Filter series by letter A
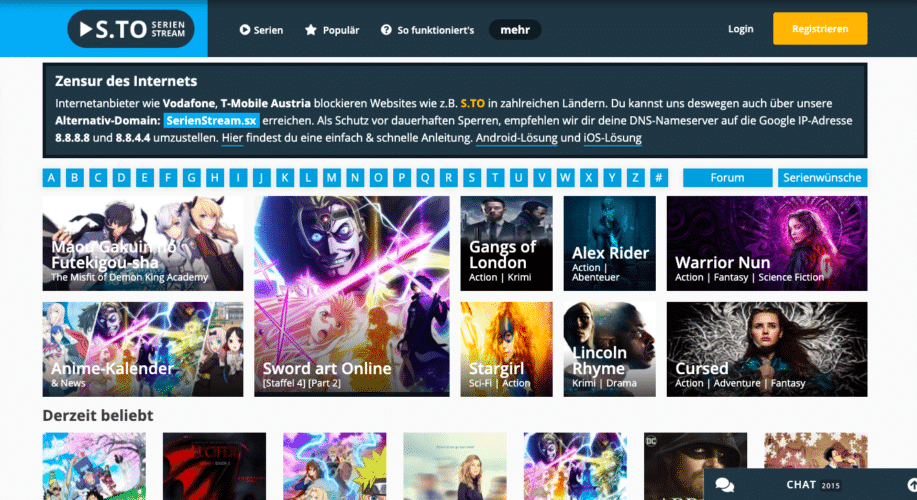917x500 pixels. pos(51,178)
